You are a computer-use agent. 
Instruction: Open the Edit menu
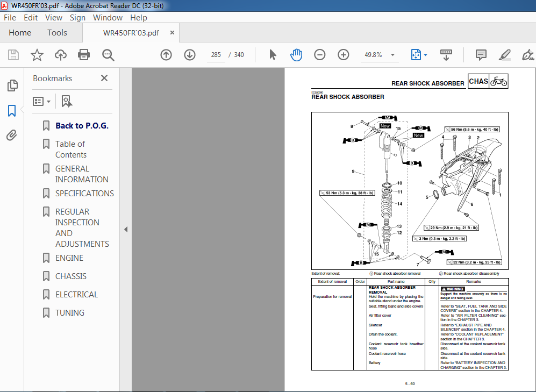coord(31,18)
